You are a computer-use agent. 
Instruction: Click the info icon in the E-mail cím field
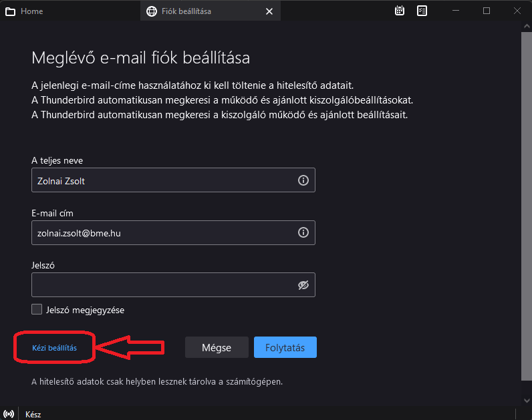click(x=303, y=232)
